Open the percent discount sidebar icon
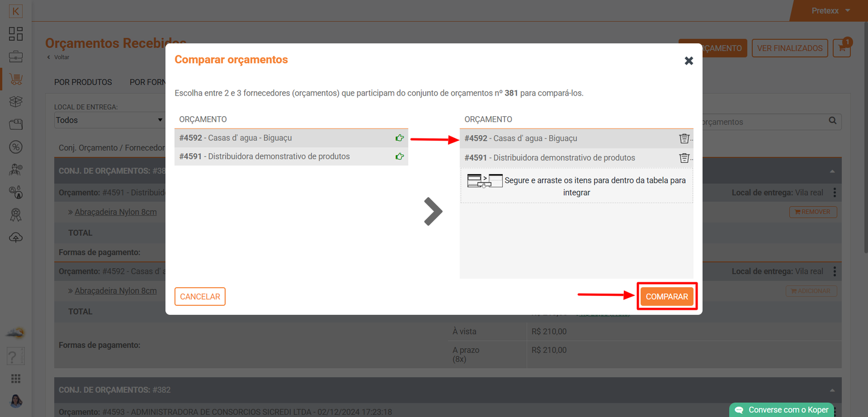 click(x=16, y=147)
